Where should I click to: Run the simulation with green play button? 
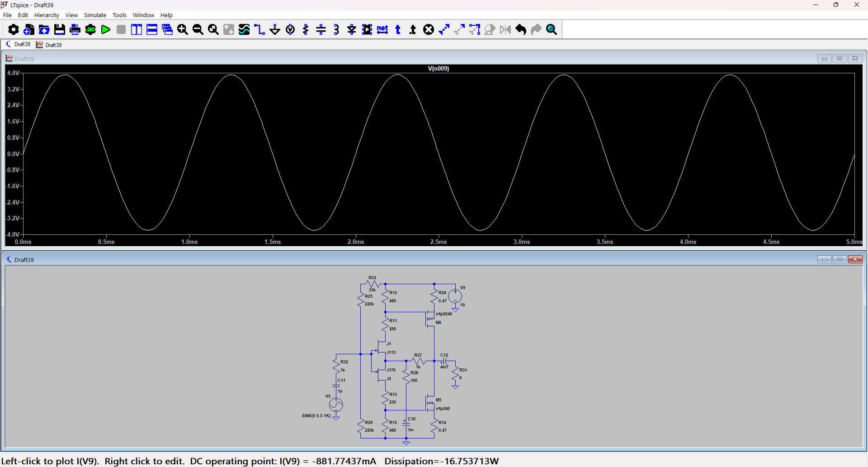click(106, 30)
